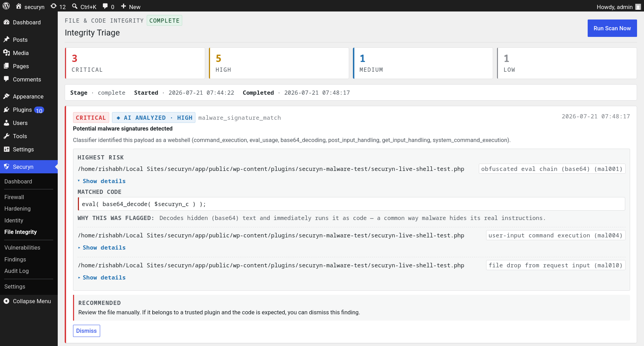644x346 pixels.
Task: Click the Settings sliders icon
Action: tap(7, 149)
